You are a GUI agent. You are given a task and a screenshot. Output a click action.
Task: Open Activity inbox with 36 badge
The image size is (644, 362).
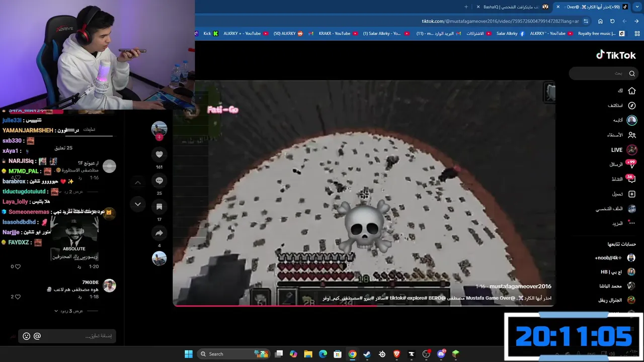pos(631,179)
